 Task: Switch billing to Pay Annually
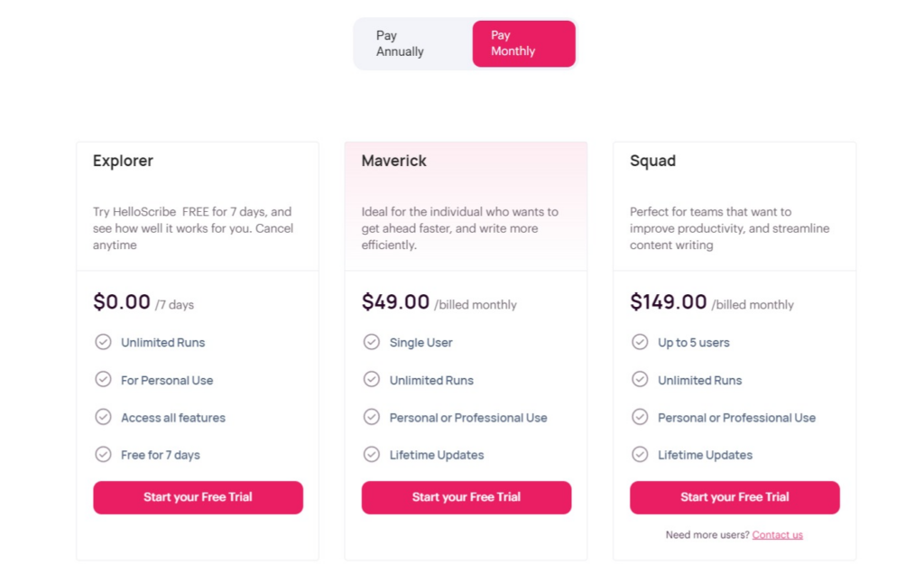[413, 43]
